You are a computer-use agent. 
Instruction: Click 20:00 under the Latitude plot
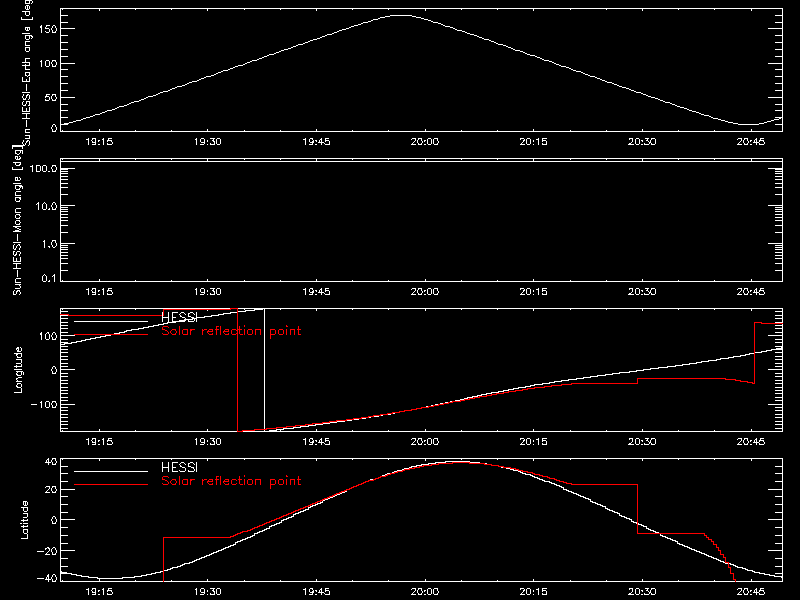pyautogui.click(x=425, y=592)
